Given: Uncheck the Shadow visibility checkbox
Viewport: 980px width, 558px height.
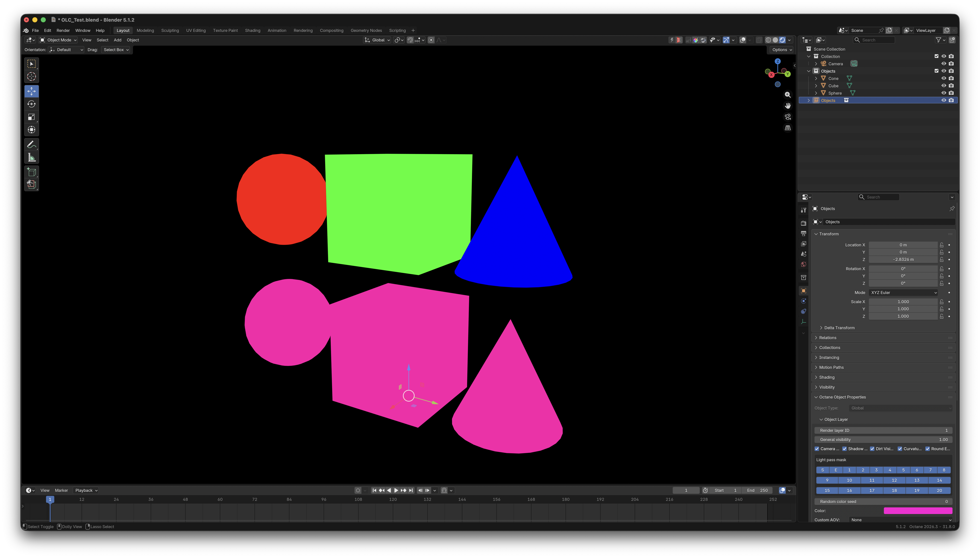Looking at the screenshot, I should [844, 449].
